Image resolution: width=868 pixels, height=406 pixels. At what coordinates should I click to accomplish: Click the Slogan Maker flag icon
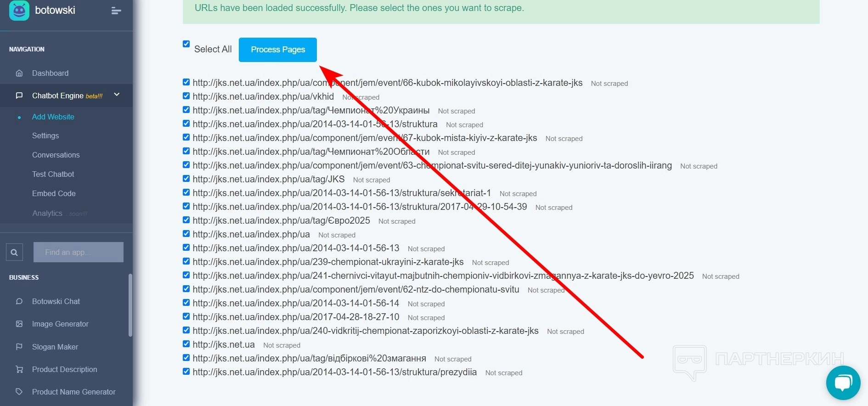(x=19, y=347)
